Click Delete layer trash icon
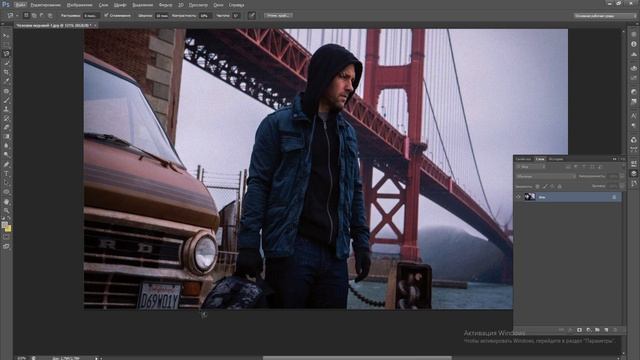 point(615,329)
